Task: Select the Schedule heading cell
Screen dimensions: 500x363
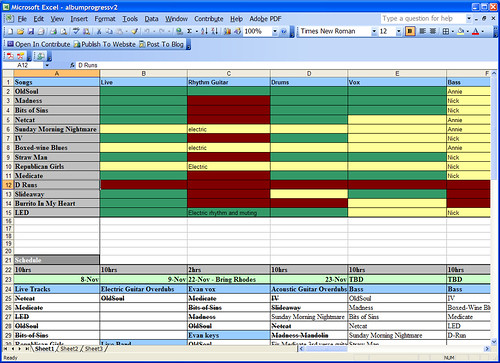Action: pyautogui.click(x=57, y=260)
